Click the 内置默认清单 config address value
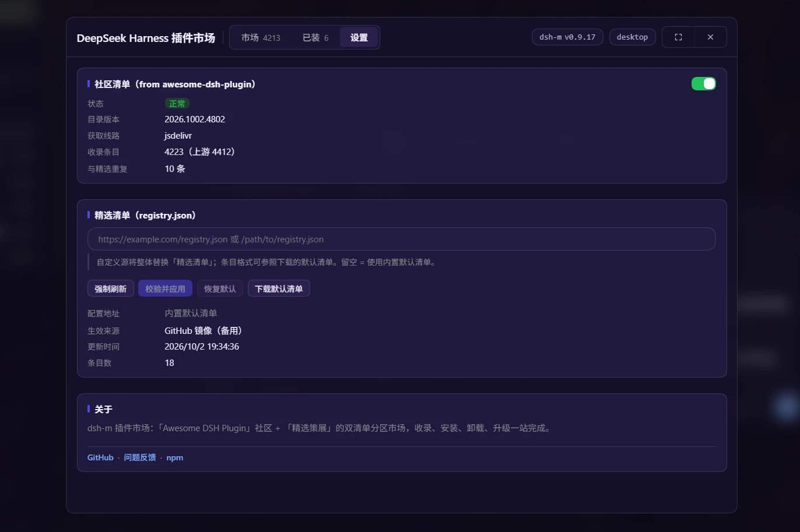800x532 pixels. (191, 313)
